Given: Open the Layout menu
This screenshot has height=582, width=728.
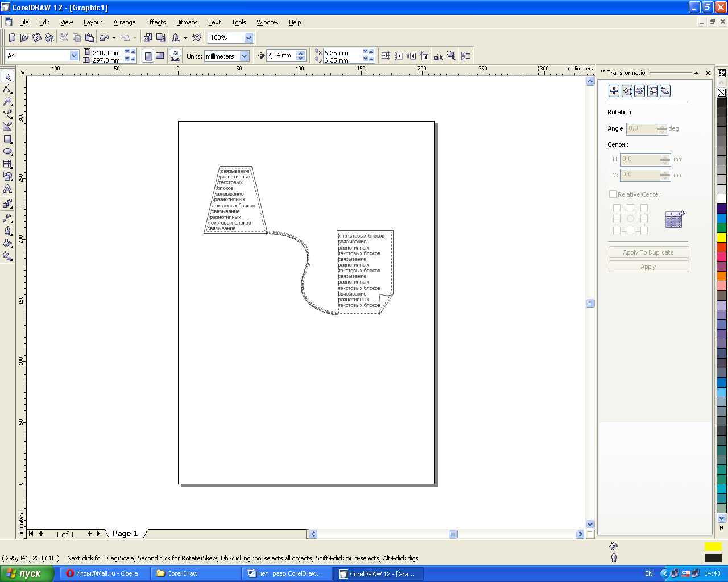Looking at the screenshot, I should click(93, 22).
